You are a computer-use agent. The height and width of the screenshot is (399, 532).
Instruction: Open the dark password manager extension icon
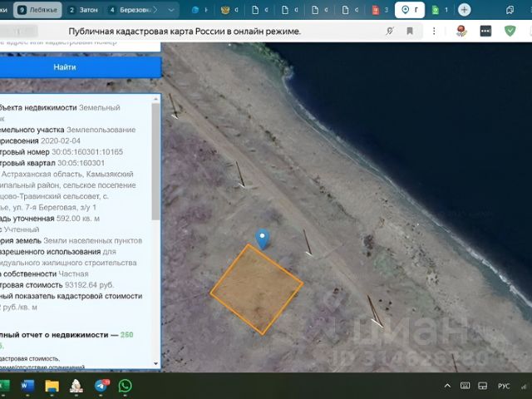tap(485, 32)
